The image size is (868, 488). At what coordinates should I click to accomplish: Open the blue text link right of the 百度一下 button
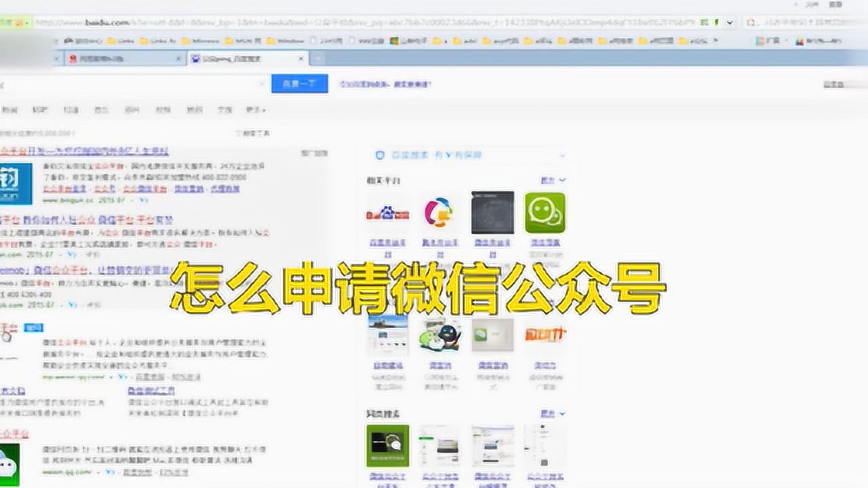click(385, 85)
